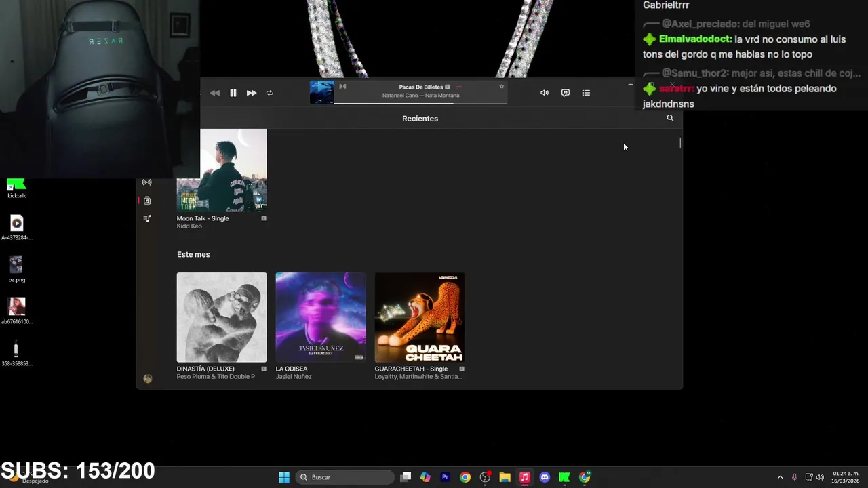Open the LA ODISEA album cover

[321, 317]
